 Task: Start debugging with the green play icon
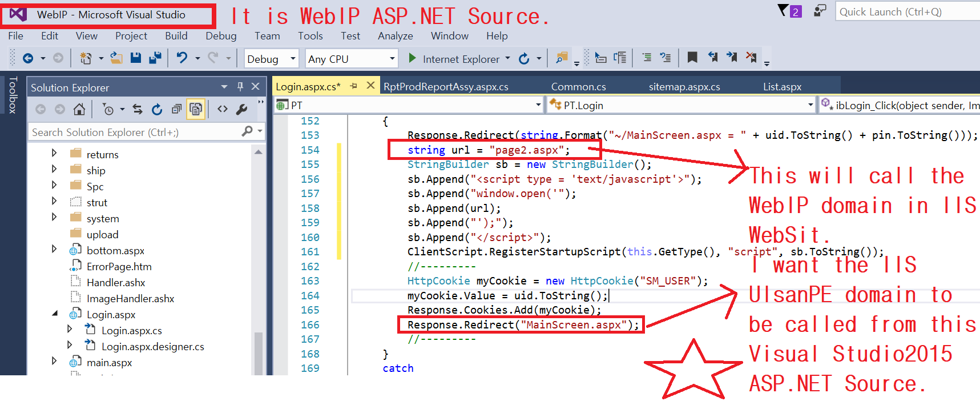[x=413, y=58]
